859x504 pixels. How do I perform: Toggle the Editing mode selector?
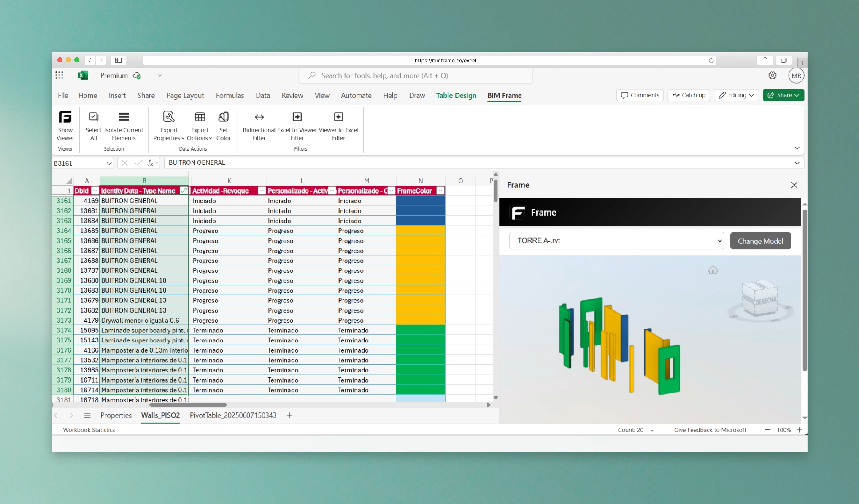point(736,95)
